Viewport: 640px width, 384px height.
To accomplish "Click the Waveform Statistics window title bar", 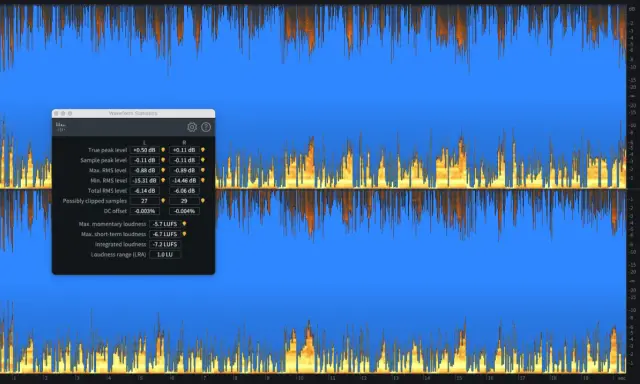I will click(133, 113).
